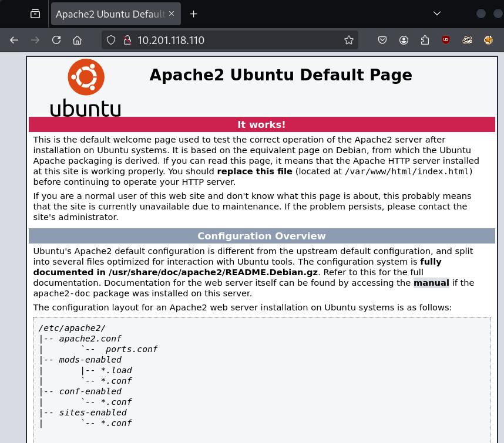Open Firefox View recent browsing
Image resolution: width=504 pixels, height=443 pixels.
pyautogui.click(x=35, y=14)
